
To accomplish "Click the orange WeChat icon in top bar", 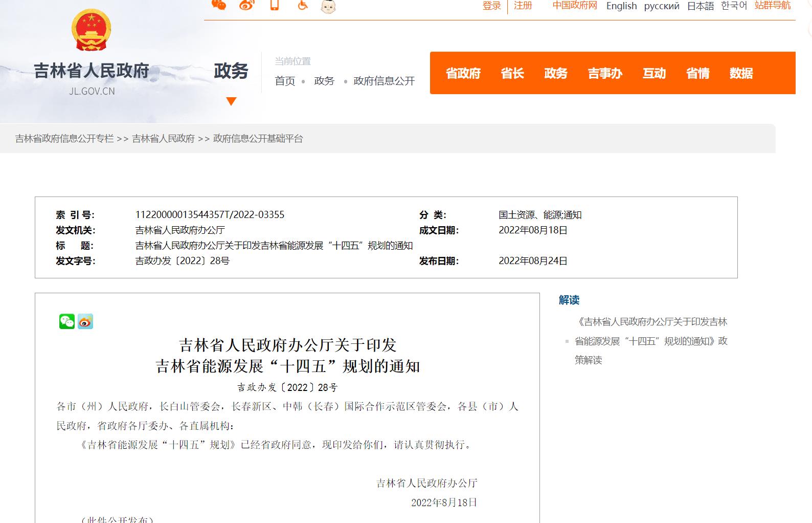I will pos(219,5).
